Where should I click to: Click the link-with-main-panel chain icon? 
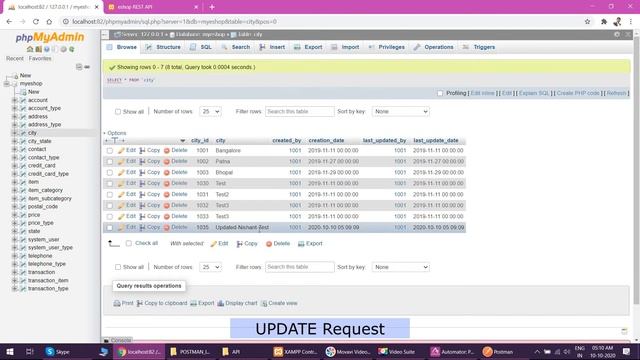point(87,67)
